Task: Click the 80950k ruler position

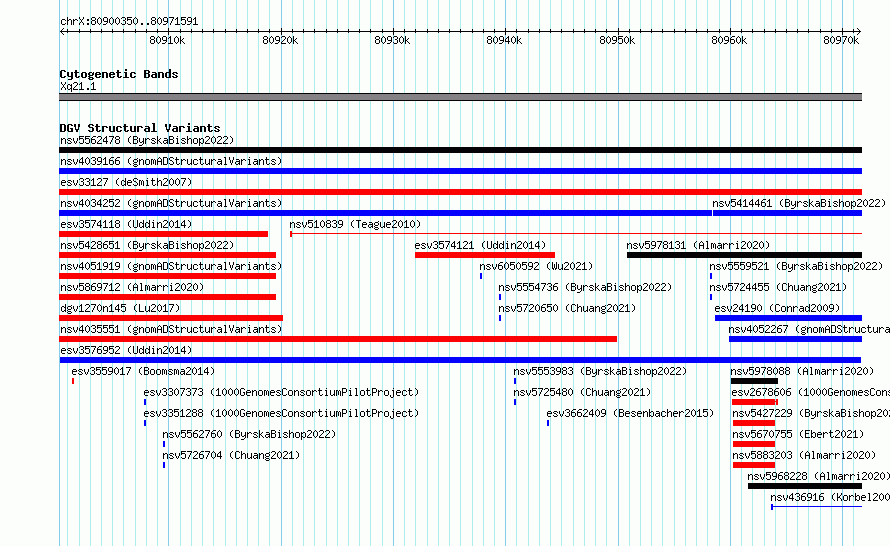Action: (617, 40)
